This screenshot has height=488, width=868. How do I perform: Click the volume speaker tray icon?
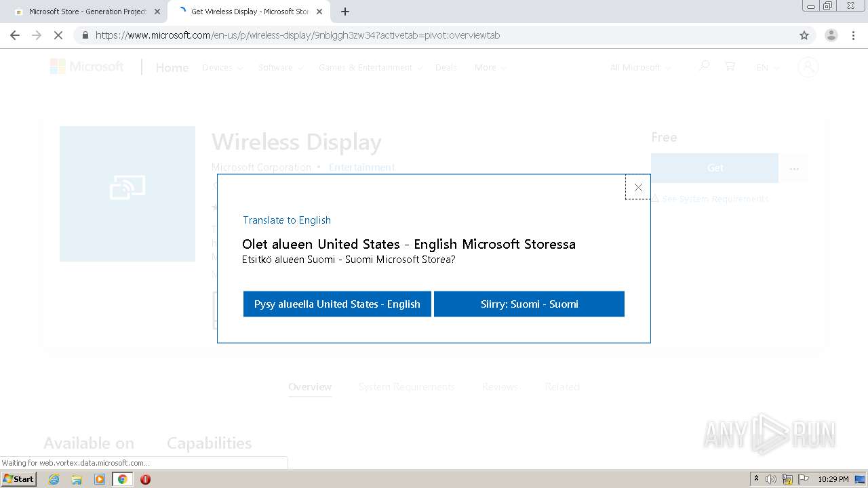click(771, 479)
